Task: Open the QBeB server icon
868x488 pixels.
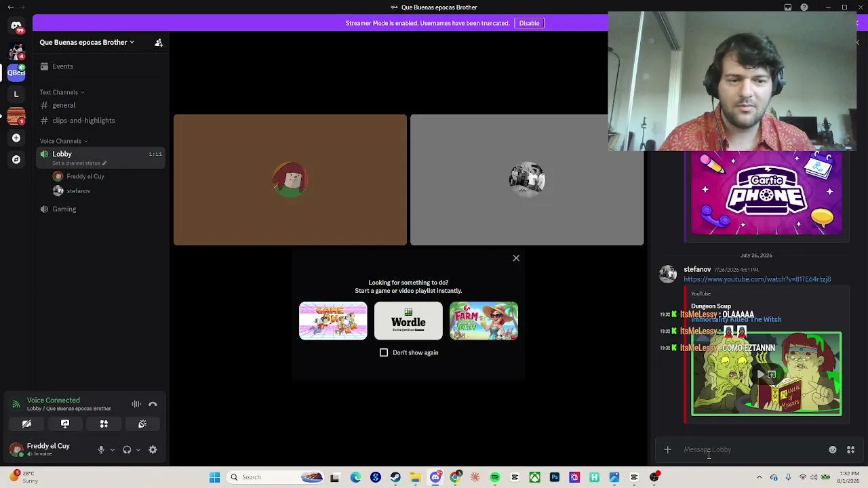Action: [x=16, y=72]
